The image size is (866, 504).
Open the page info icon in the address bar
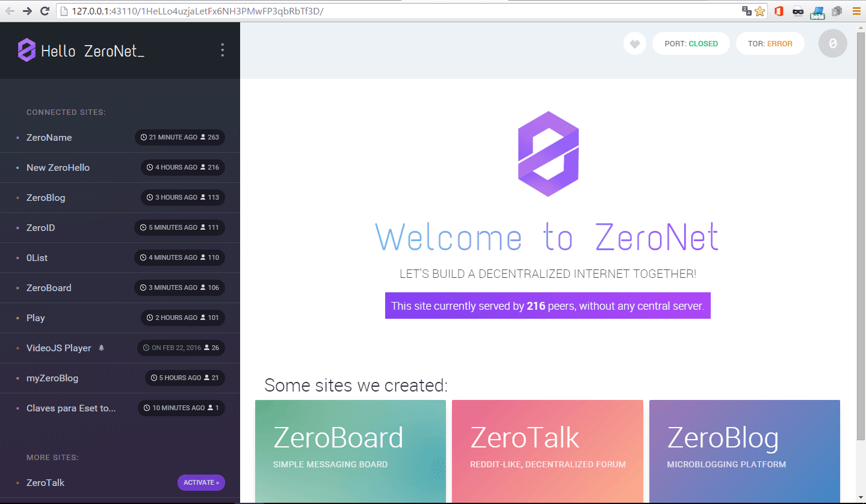click(x=63, y=11)
